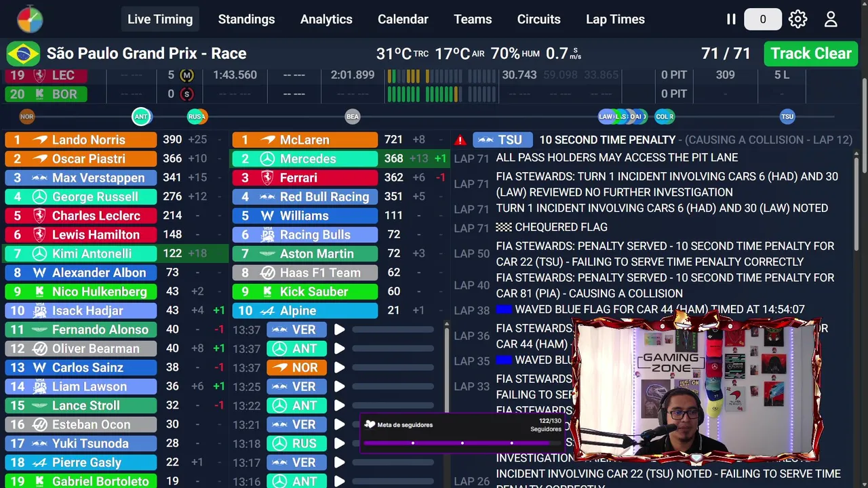The width and height of the screenshot is (868, 488).
Task: Select the COL marker on track map
Action: click(665, 117)
